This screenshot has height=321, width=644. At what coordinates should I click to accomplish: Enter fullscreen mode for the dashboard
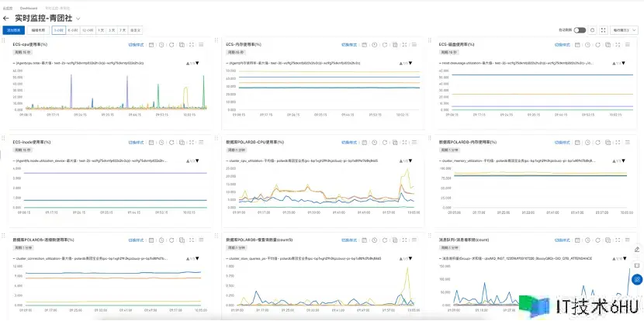(x=602, y=29)
